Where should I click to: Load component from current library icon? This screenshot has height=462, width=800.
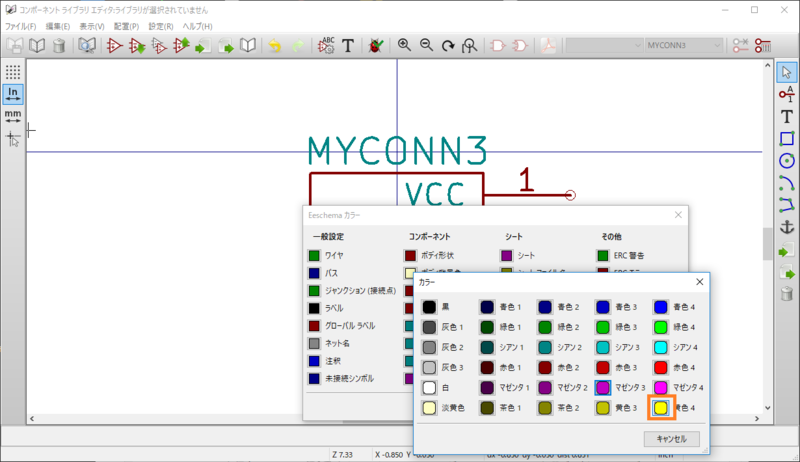point(137,45)
